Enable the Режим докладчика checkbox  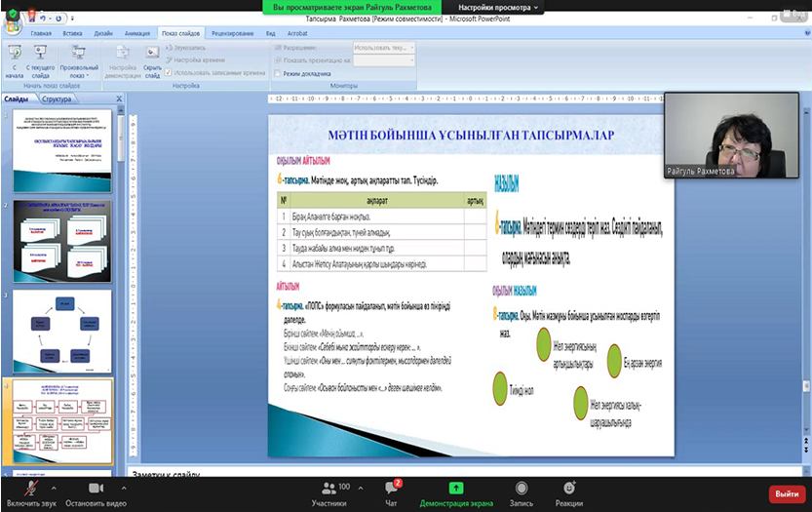(278, 73)
